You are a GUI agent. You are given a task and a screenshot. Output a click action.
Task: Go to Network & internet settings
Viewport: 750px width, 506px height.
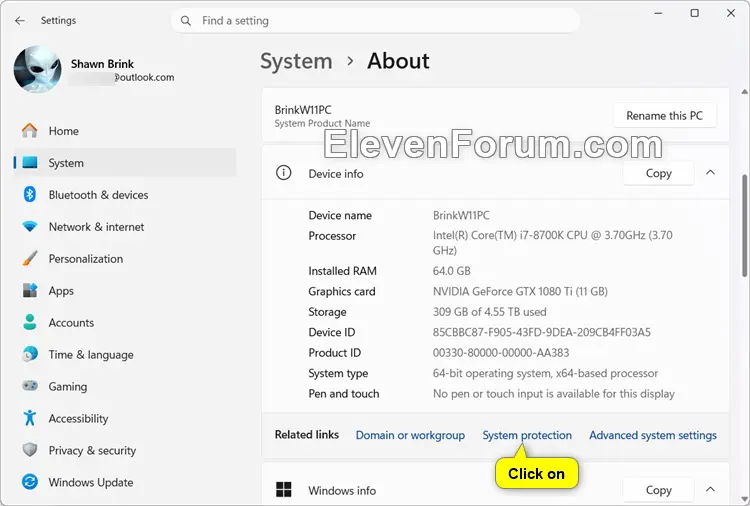click(x=125, y=227)
